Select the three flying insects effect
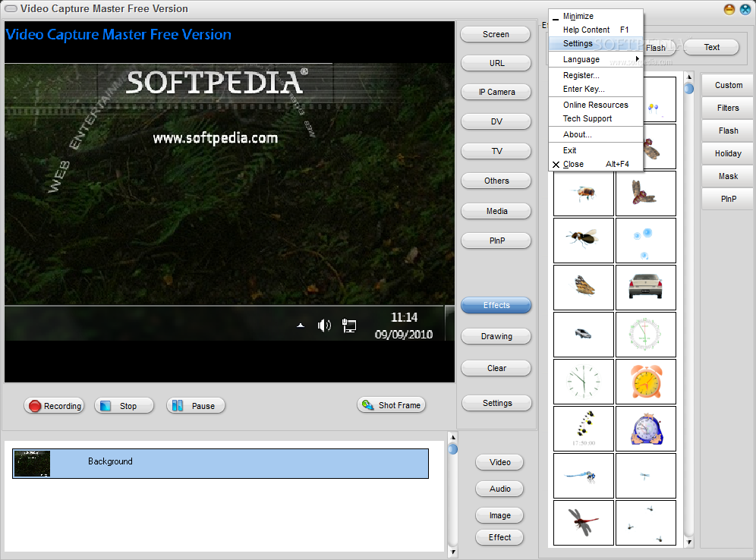Screen dimensions: 756x560 point(646,522)
